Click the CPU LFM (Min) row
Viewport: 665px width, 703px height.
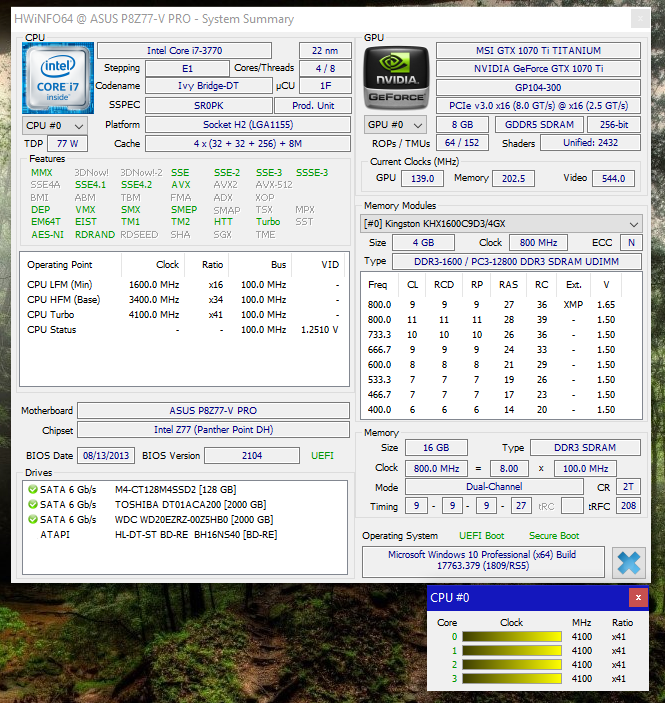(x=183, y=285)
